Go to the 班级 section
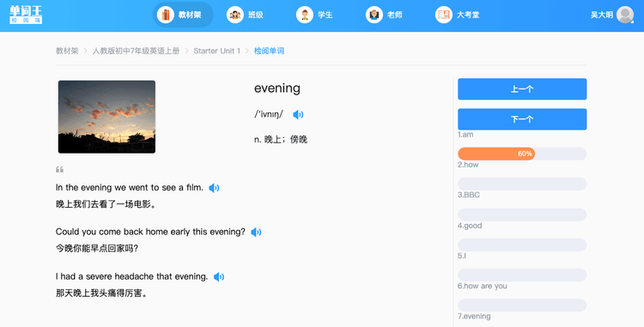The image size is (644, 327). 245,15
